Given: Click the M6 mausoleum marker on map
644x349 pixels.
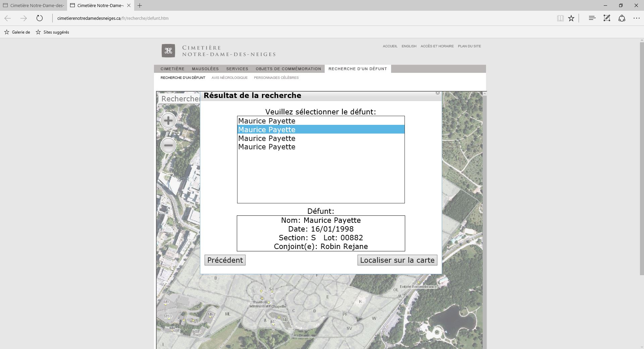Looking at the screenshot, I should pyautogui.click(x=210, y=314).
